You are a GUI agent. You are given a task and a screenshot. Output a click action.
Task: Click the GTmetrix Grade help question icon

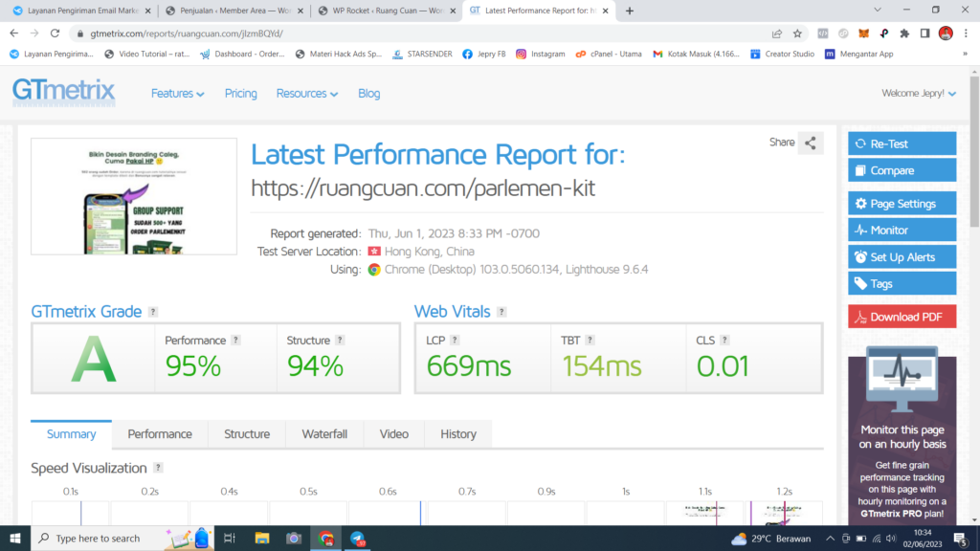point(153,312)
